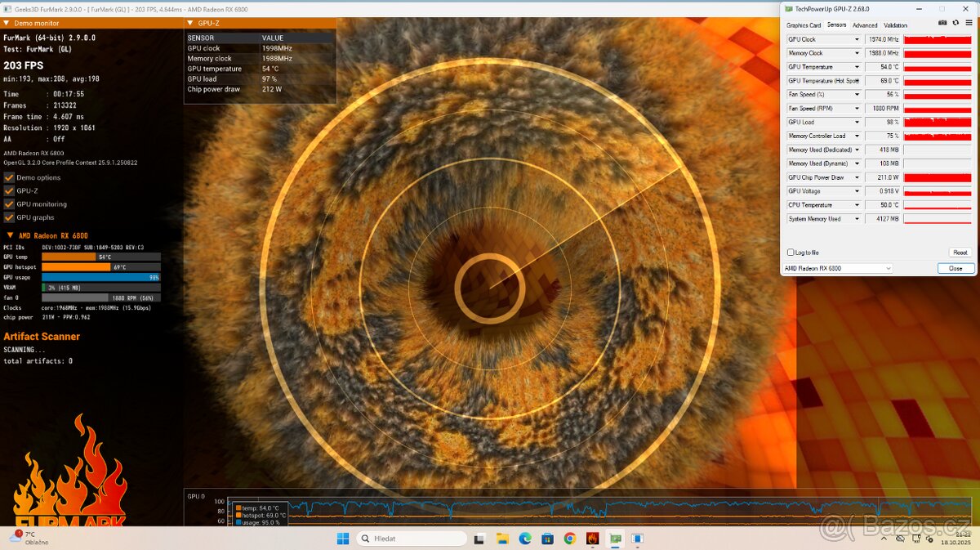This screenshot has height=550, width=980.
Task: Open Memory Controller Load dropdown
Action: (x=857, y=136)
